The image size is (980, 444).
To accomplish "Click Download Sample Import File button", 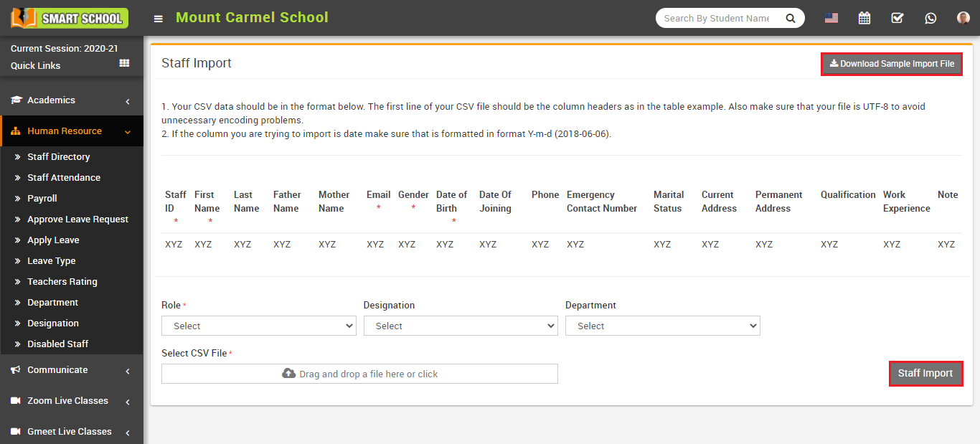I will click(x=891, y=64).
